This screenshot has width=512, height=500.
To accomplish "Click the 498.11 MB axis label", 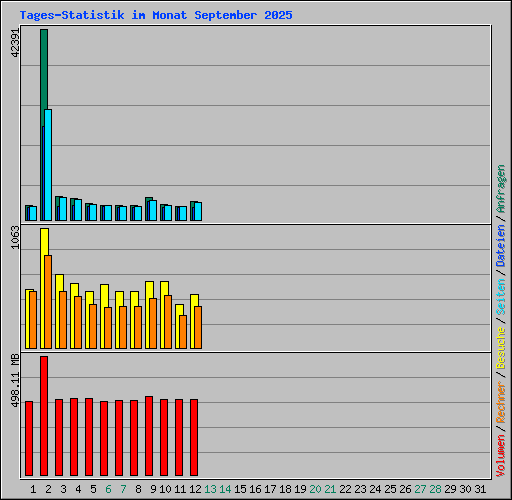I will point(15,381).
